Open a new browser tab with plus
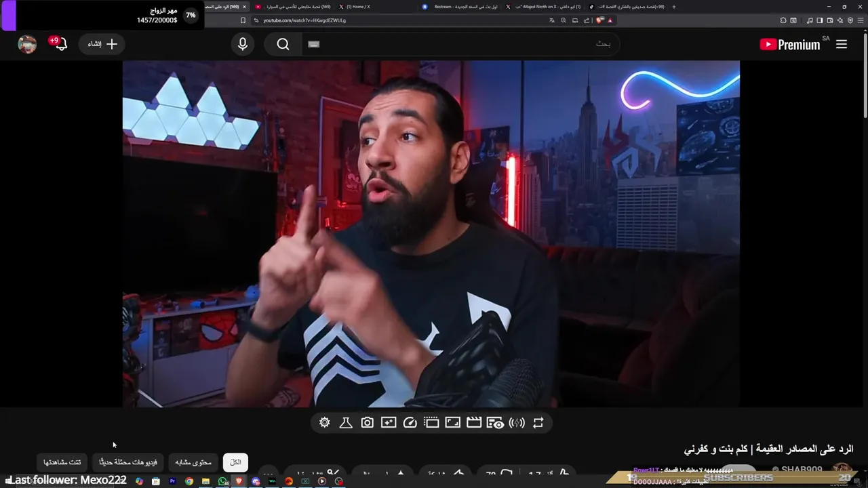 (x=673, y=7)
